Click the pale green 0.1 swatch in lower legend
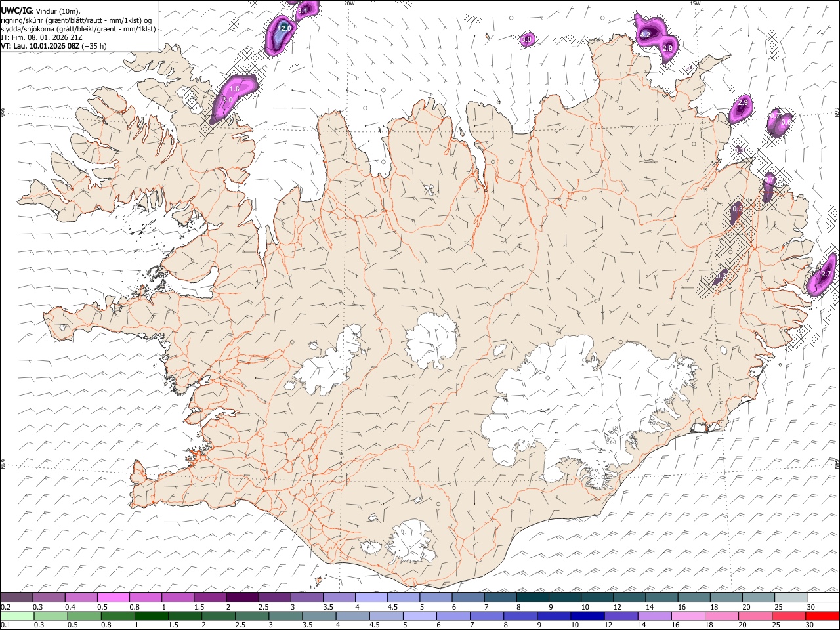840x630 pixels. pyautogui.click(x=17, y=616)
